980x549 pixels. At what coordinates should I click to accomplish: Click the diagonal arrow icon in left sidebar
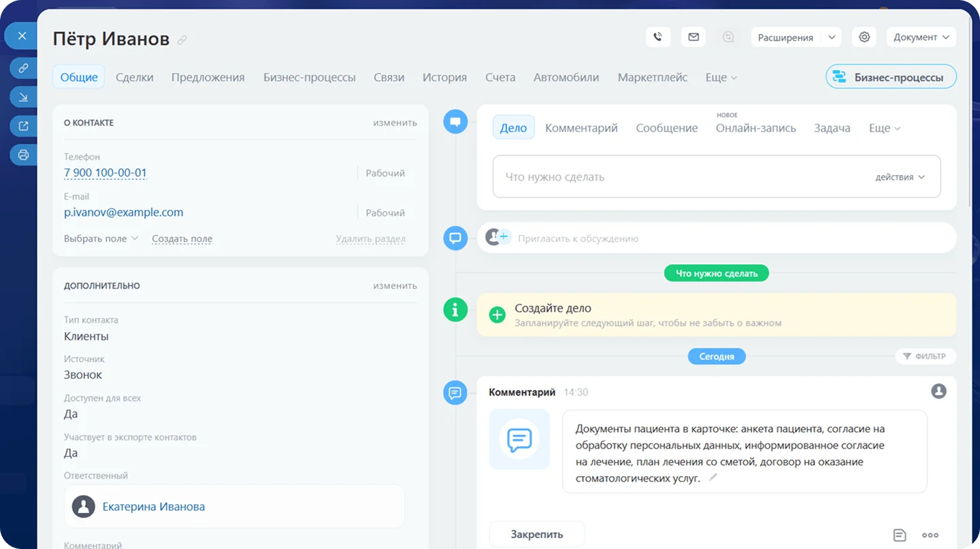pyautogui.click(x=23, y=97)
